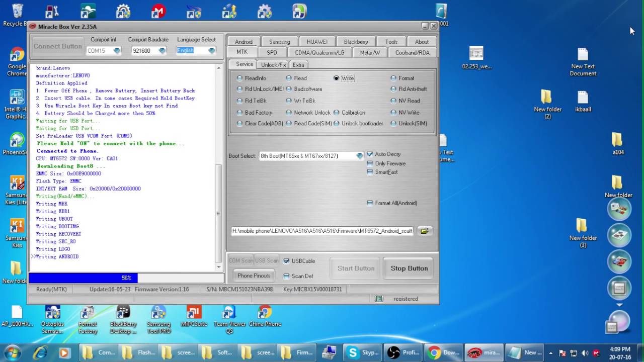Switch to the HUAWEI tab

click(317, 42)
